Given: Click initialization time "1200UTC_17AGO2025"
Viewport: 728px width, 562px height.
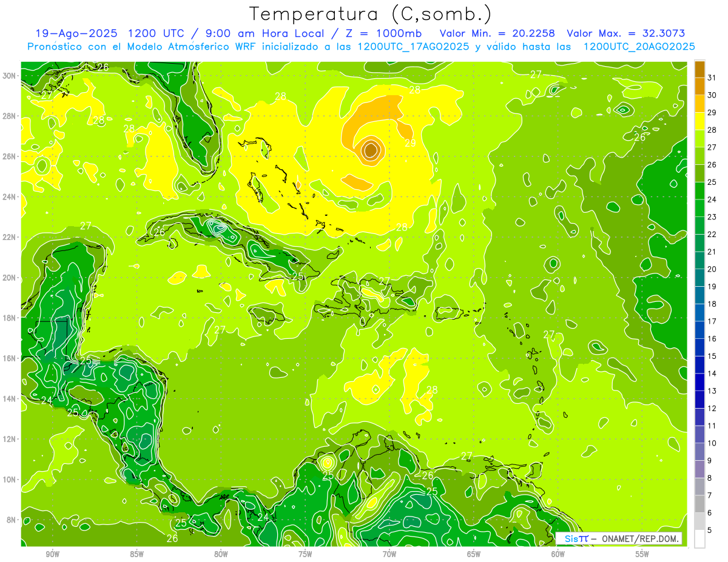Looking at the screenshot, I should 413,47.
